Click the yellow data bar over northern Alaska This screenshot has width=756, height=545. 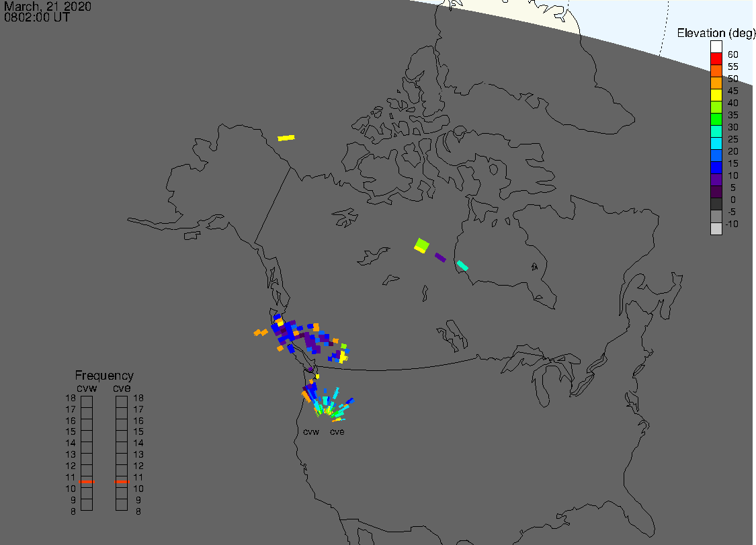click(x=286, y=138)
